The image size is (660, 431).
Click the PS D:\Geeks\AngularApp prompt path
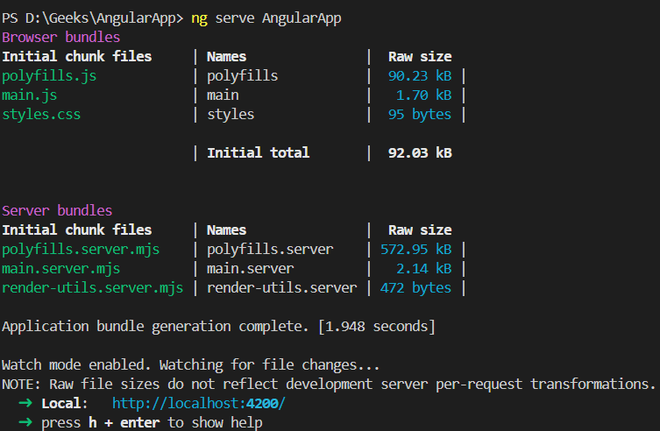(x=92, y=18)
